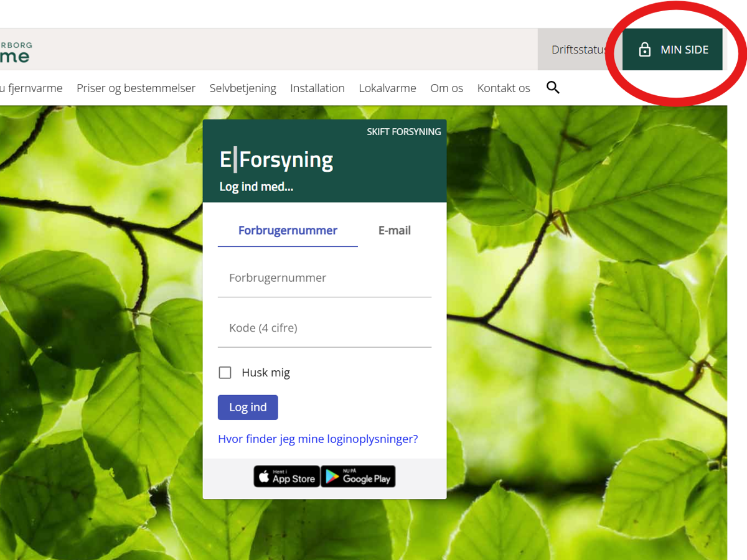Open the App Store download badge
The image size is (747, 560).
pyautogui.click(x=287, y=477)
